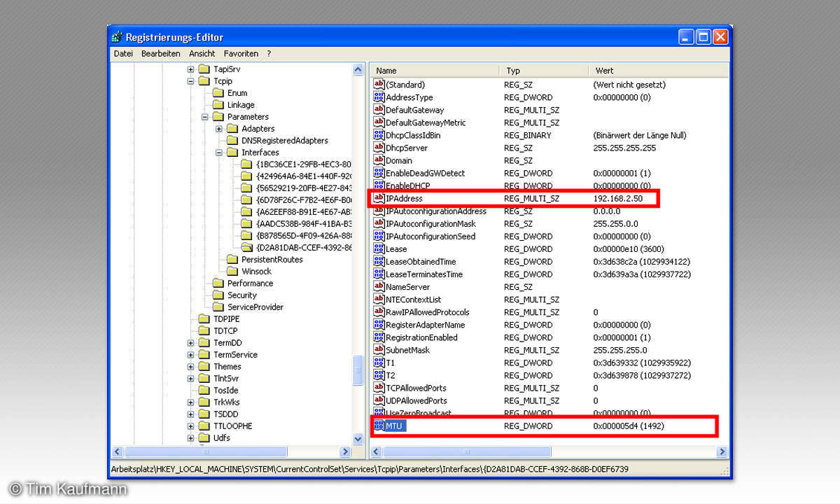
Task: Select the {1BC36CE1-29FB-4EC3 interface key
Action: pyautogui.click(x=303, y=164)
